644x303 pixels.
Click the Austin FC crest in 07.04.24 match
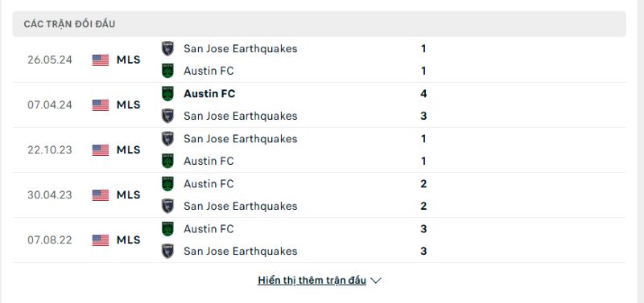click(x=167, y=94)
